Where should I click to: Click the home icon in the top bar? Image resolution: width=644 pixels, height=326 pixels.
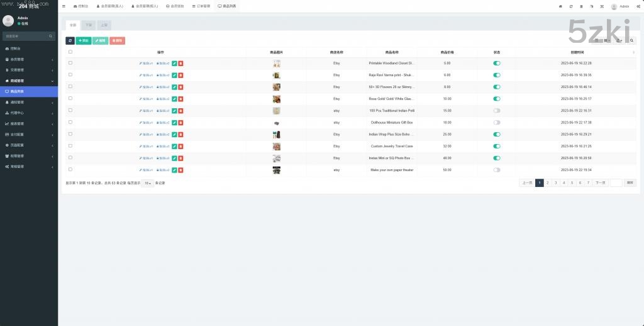click(560, 6)
